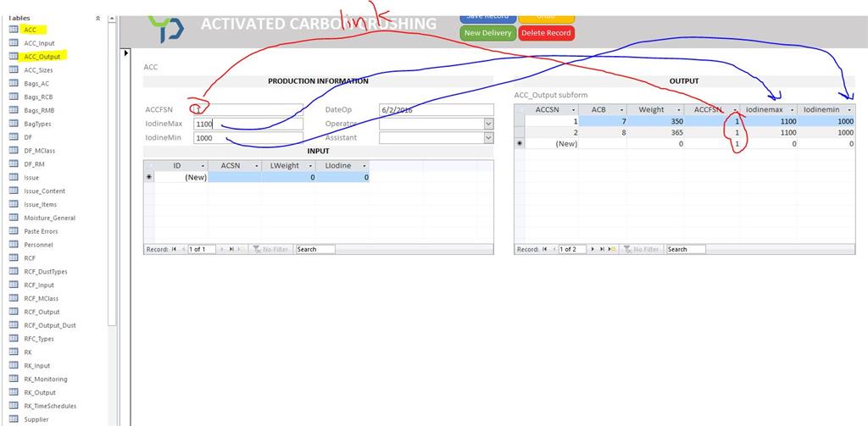Open the Assistant combo box dropdown
The width and height of the screenshot is (868, 426).
point(488,138)
